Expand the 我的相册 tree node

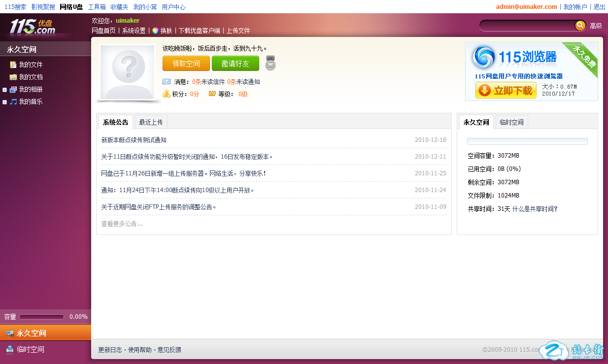pos(4,90)
